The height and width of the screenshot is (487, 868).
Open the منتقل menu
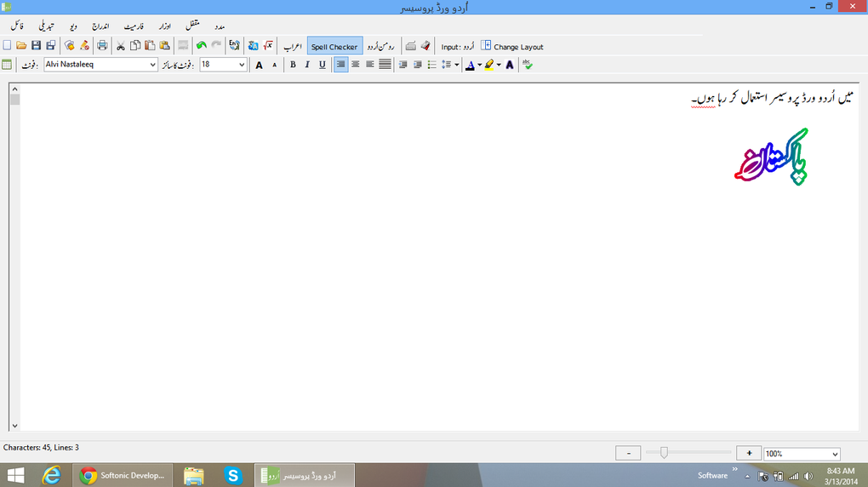click(x=192, y=26)
